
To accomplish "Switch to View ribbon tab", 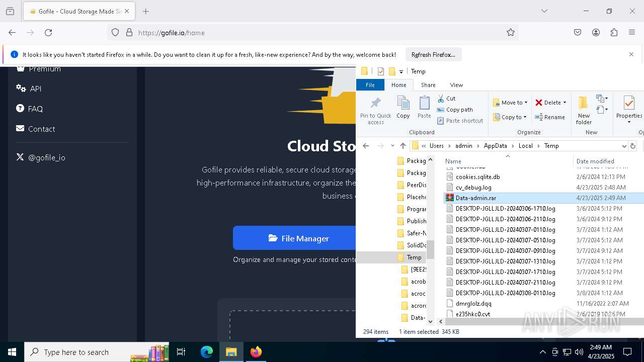I will pyautogui.click(x=456, y=85).
